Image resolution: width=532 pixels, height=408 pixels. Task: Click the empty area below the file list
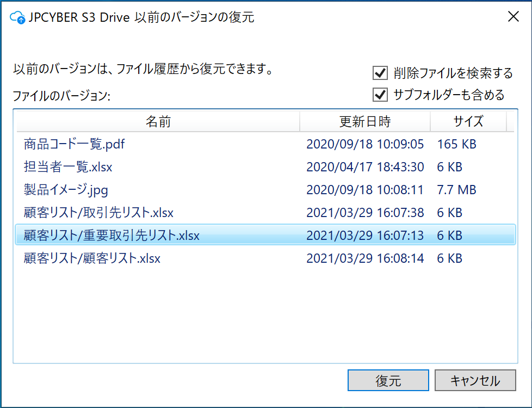[265, 316]
